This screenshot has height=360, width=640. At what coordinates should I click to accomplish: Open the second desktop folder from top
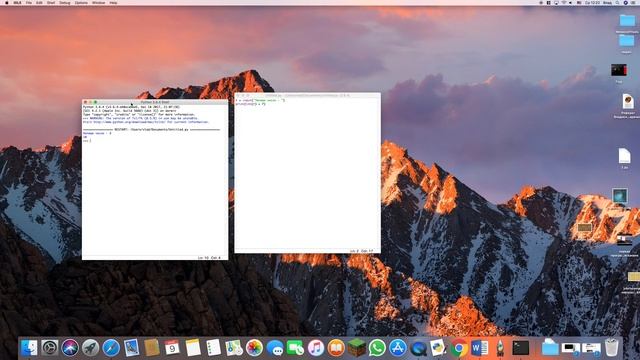pos(626,40)
